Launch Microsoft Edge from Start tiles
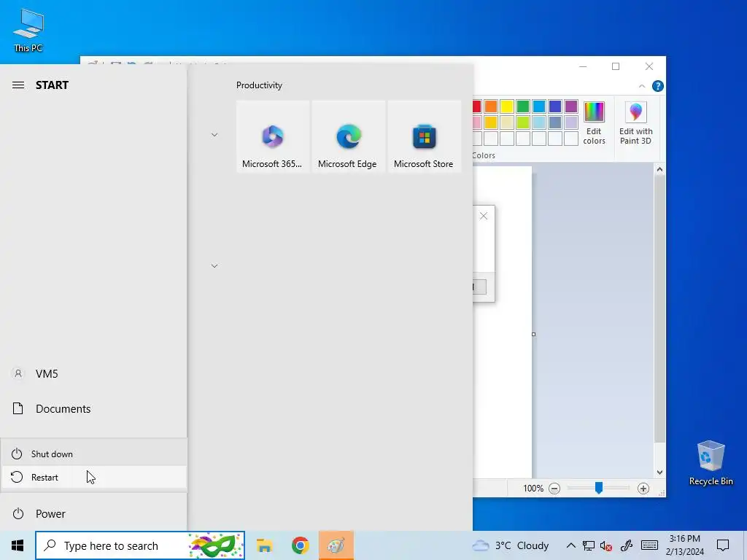The height and width of the screenshot is (560, 747). (x=348, y=136)
